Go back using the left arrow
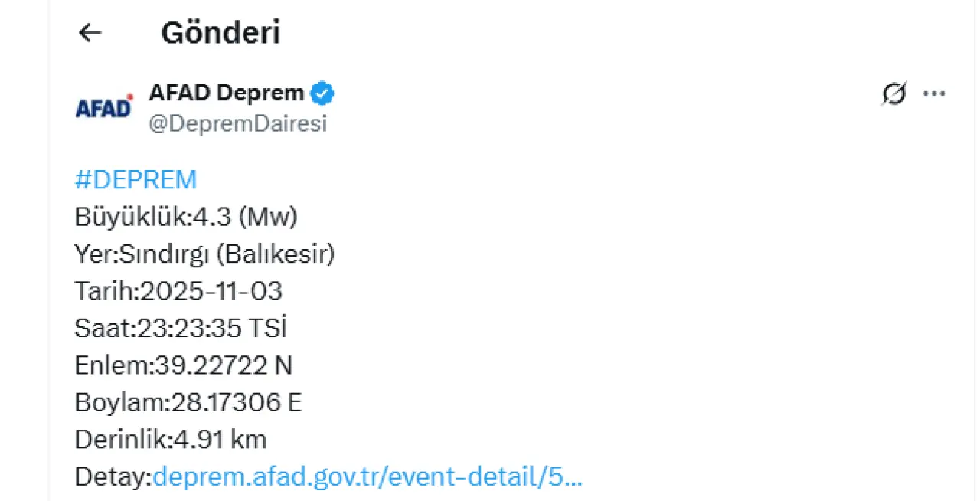The height and width of the screenshot is (501, 980). (x=90, y=32)
